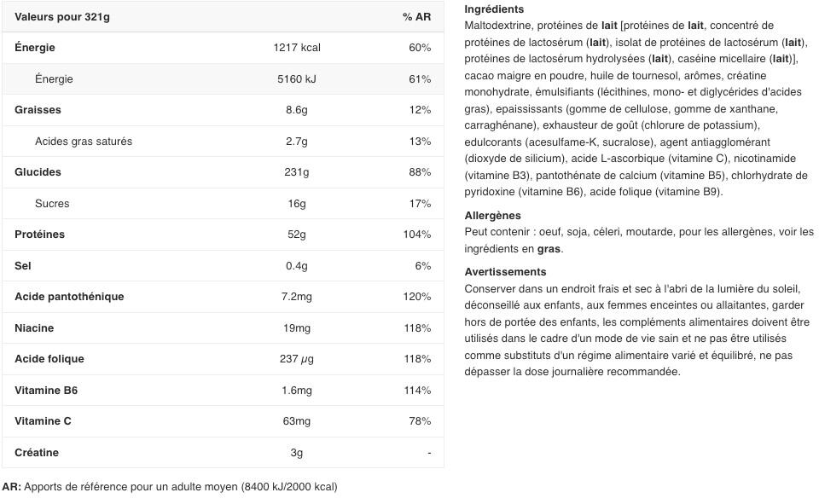Click the 'Acide folique' row label
This screenshot has height=504, width=819.
coord(49,359)
